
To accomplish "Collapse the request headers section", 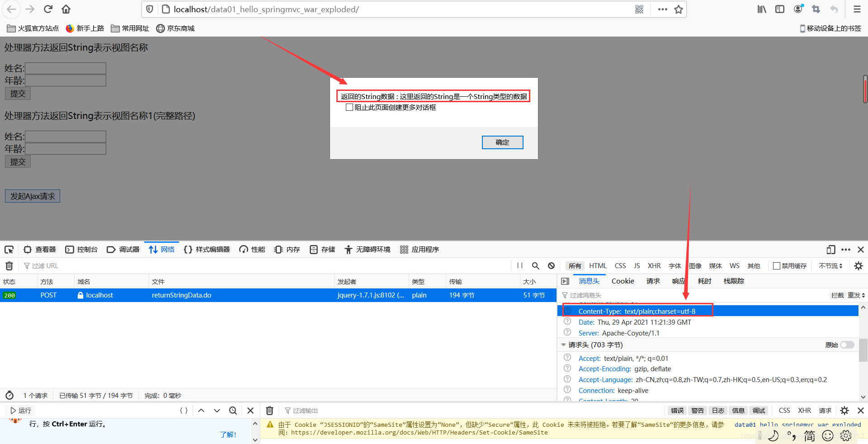I will coord(563,345).
